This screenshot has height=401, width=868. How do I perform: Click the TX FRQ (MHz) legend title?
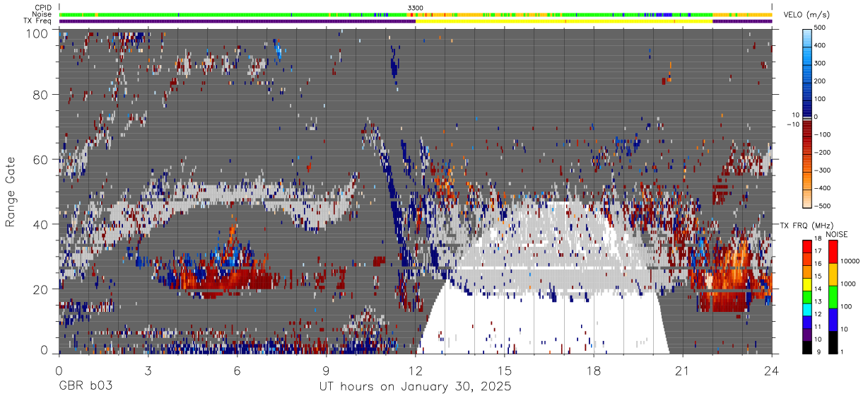click(805, 225)
